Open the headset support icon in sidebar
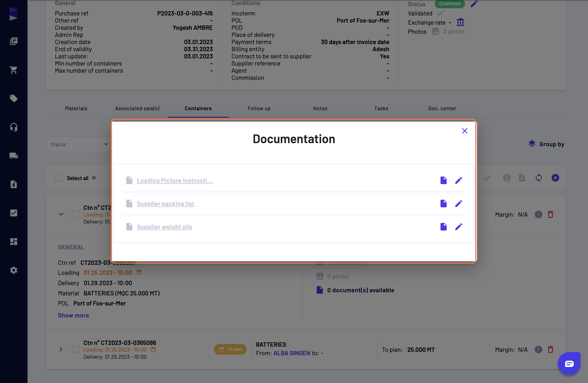 (13, 127)
